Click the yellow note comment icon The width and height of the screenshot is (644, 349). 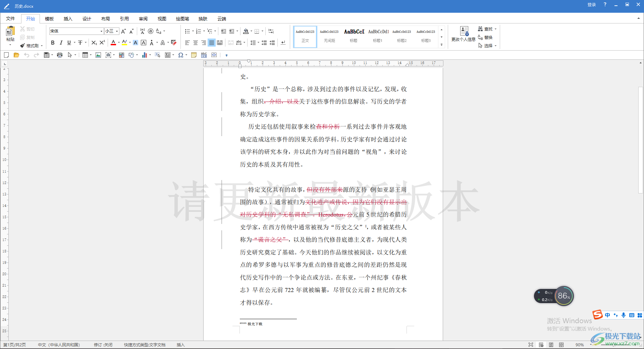click(x=194, y=55)
